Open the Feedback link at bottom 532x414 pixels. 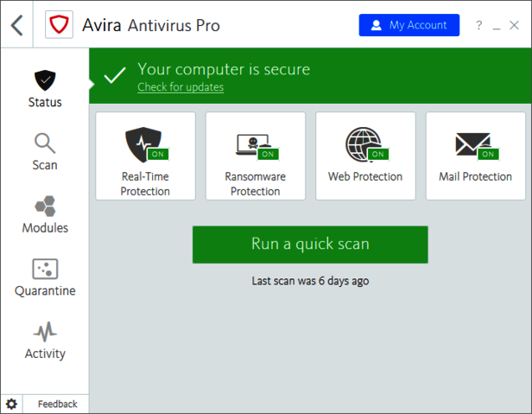click(x=57, y=404)
